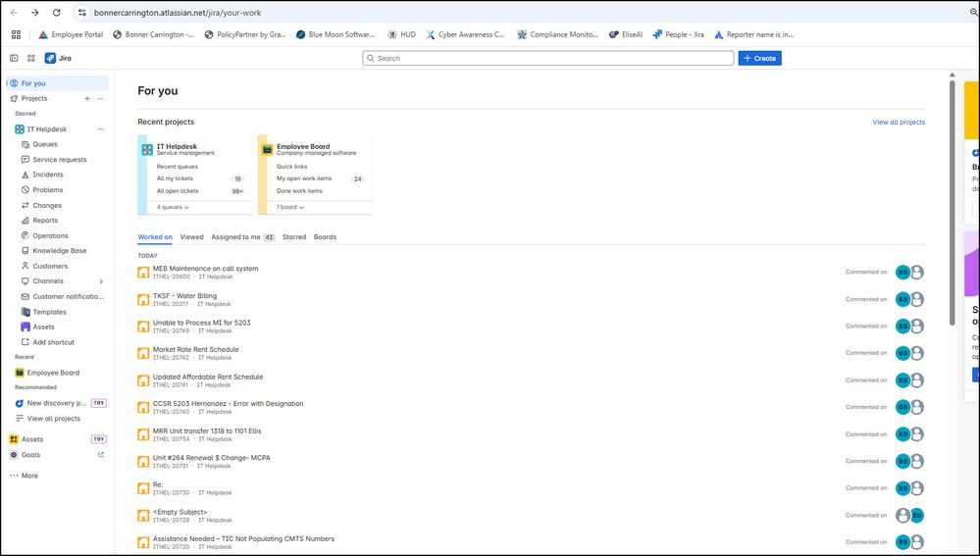The image size is (980, 556).
Task: Open Reports in sidebar
Action: (x=45, y=221)
